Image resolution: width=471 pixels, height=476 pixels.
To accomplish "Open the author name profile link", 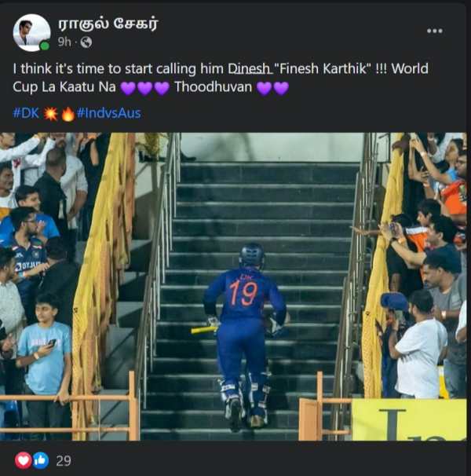I will coord(108,23).
